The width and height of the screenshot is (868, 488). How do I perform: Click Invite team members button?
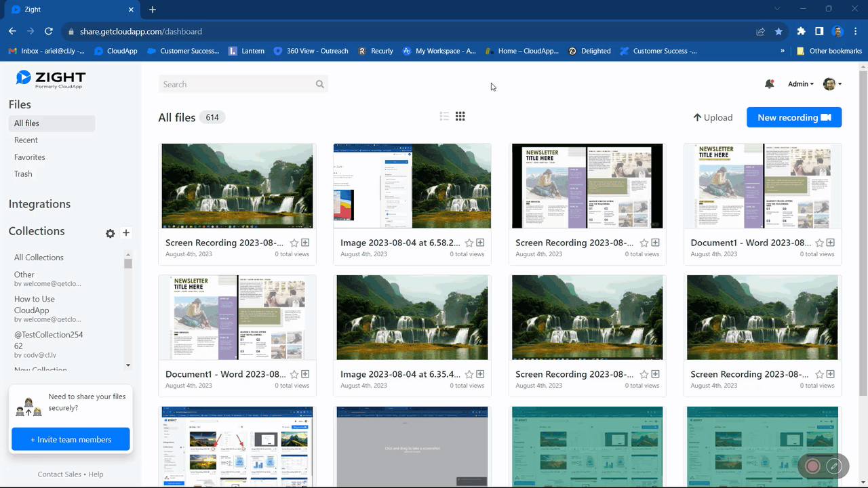(x=71, y=439)
